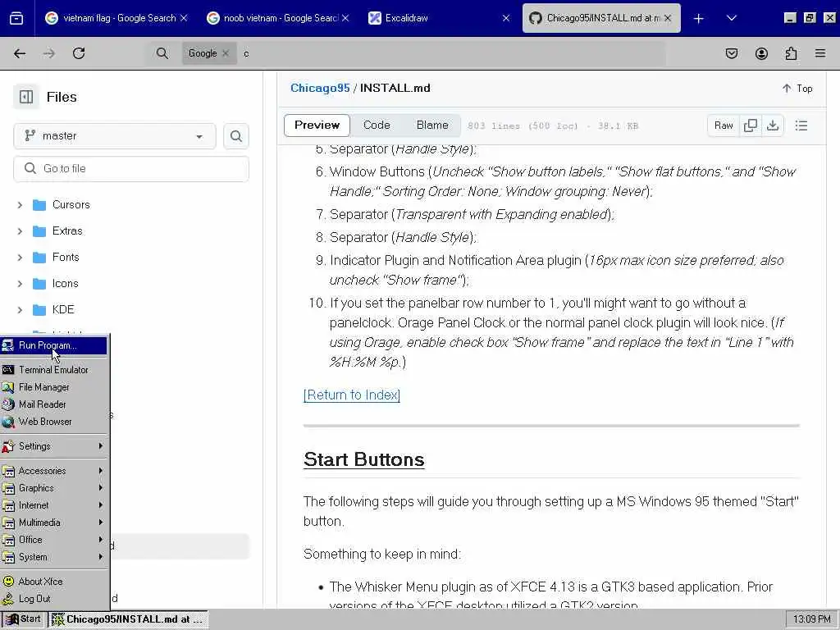The height and width of the screenshot is (630, 840).
Task: Reload the page with the refresh icon
Action: 79,53
